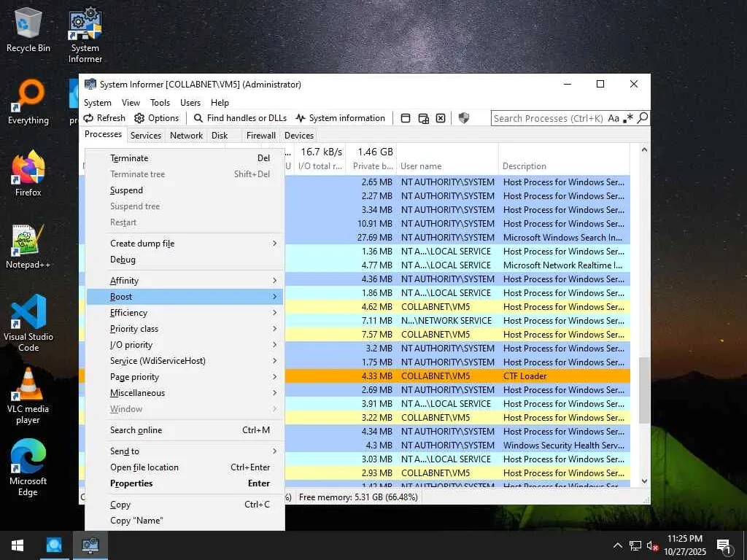Choose Properties in the context menu
This screenshot has height=560, width=747.
tap(185, 483)
